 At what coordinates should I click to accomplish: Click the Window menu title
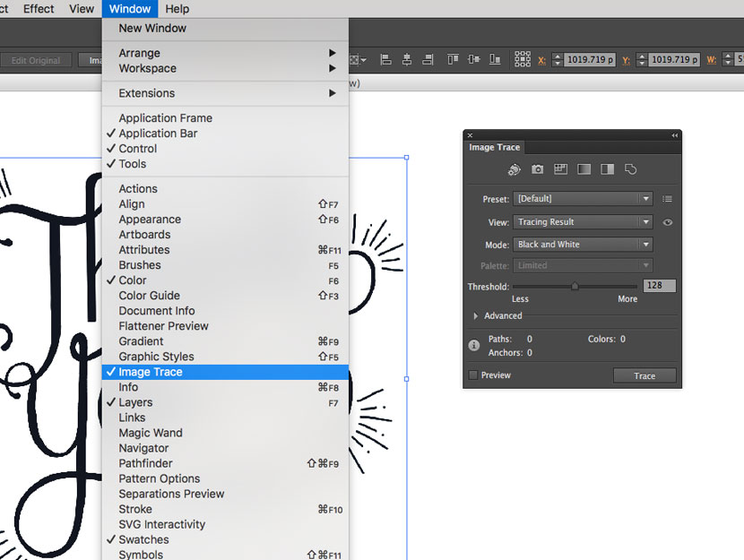(x=130, y=9)
